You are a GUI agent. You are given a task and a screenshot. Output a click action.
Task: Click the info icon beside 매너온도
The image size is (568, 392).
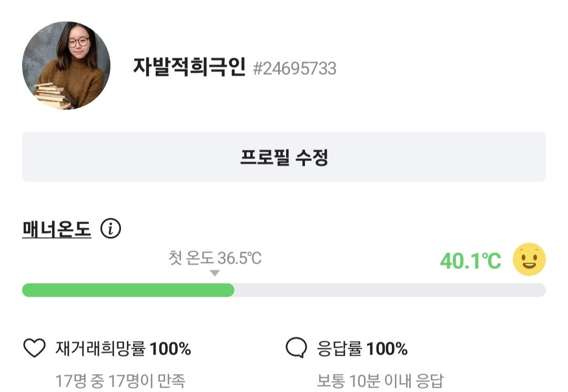pos(110,229)
